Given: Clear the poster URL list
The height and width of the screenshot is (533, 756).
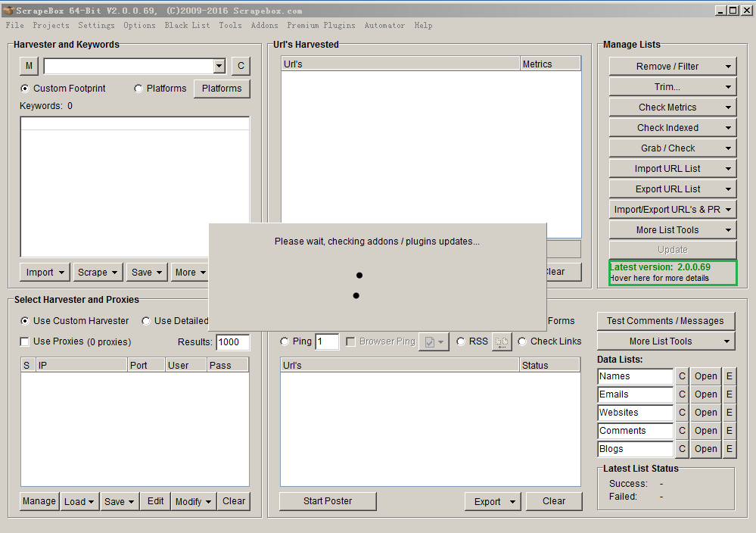Looking at the screenshot, I should 554,501.
